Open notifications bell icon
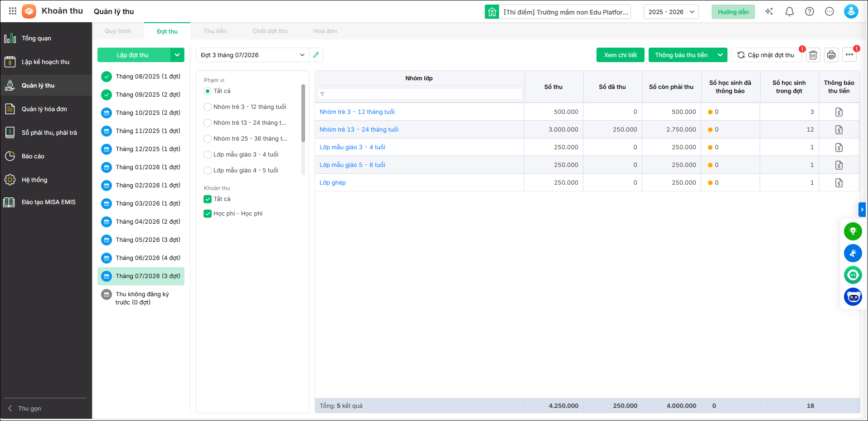868x421 pixels. [790, 12]
